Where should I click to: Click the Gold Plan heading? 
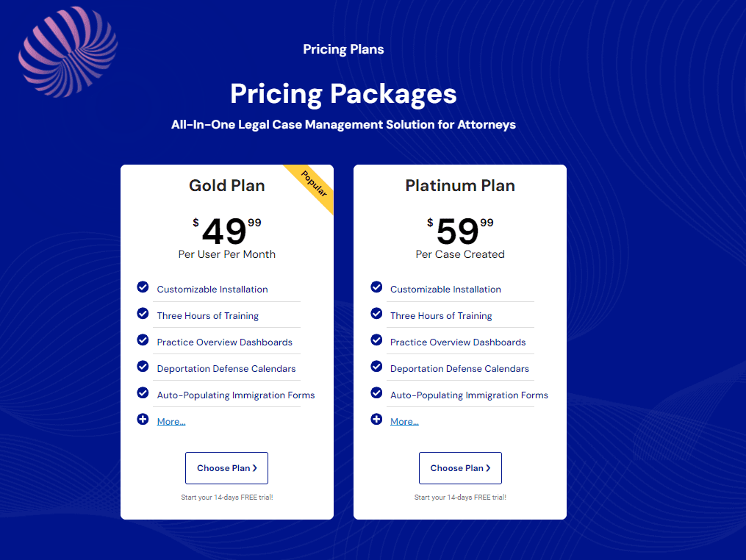click(x=227, y=186)
